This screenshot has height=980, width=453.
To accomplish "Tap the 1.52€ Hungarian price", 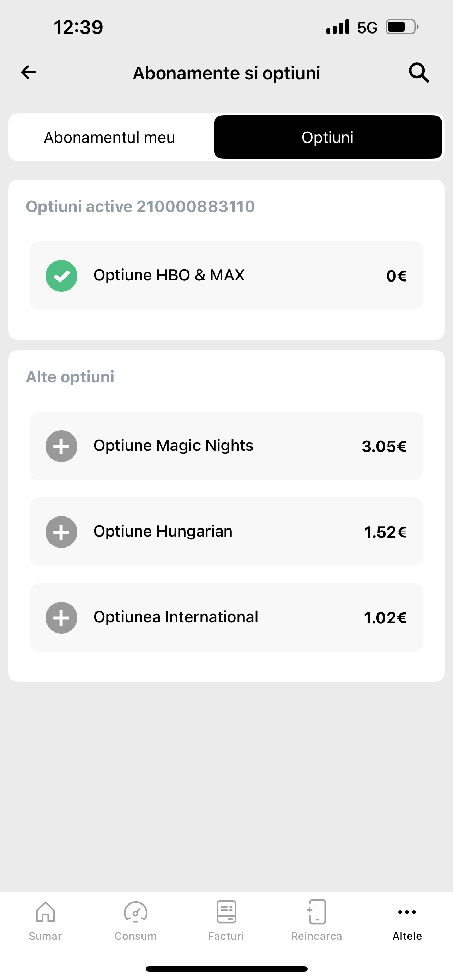I will (385, 532).
